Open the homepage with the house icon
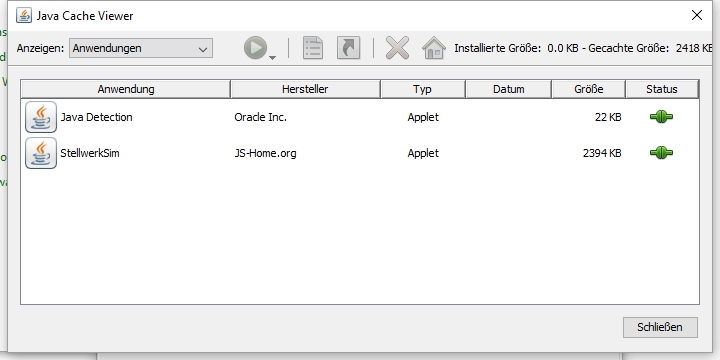 434,48
